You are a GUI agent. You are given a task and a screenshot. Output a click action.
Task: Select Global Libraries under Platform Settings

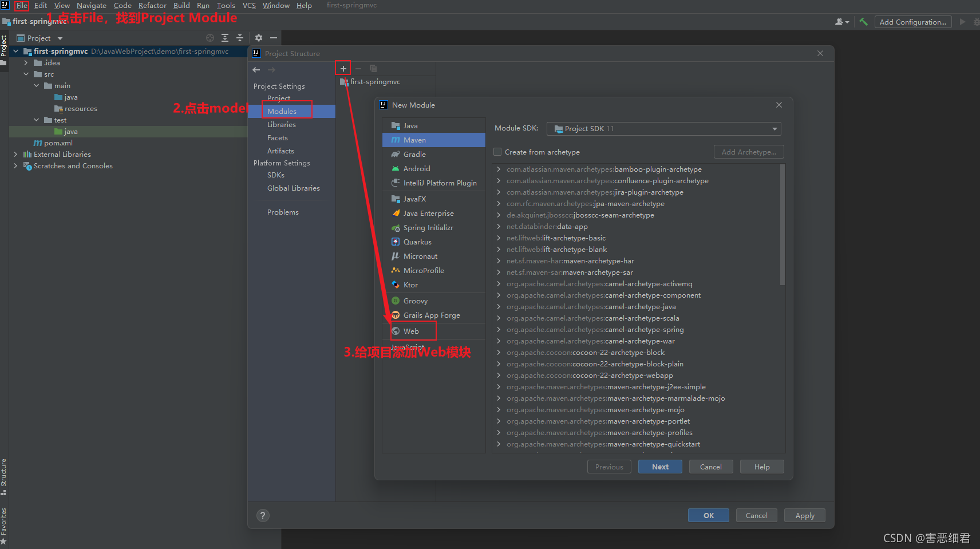point(293,188)
